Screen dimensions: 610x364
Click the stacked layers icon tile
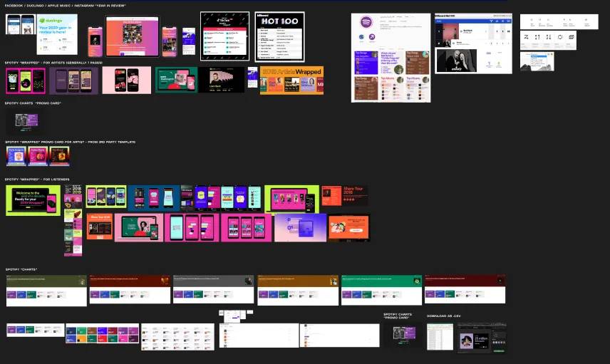[571, 36]
